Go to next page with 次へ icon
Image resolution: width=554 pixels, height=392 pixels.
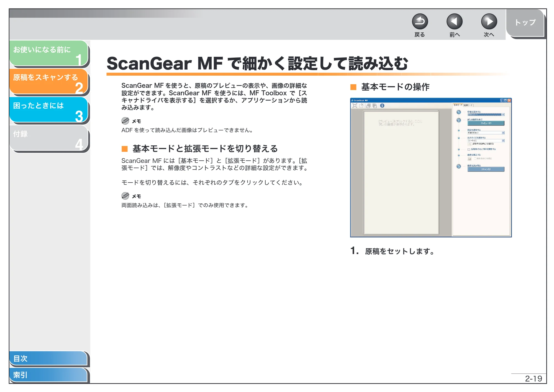[489, 22]
